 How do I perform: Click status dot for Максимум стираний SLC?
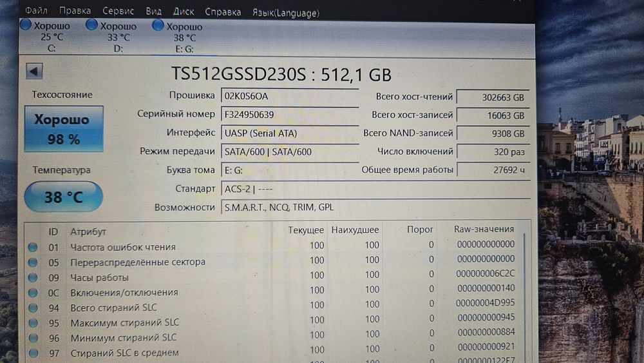33,323
